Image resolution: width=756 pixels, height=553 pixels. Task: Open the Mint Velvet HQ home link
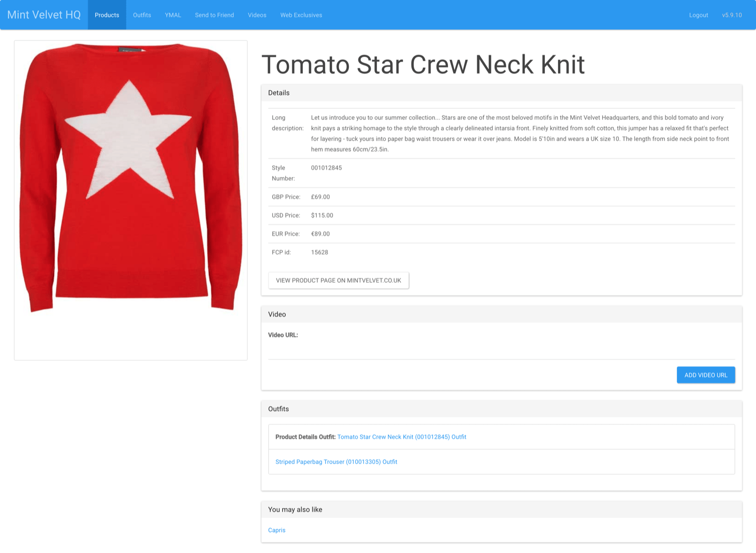44,15
